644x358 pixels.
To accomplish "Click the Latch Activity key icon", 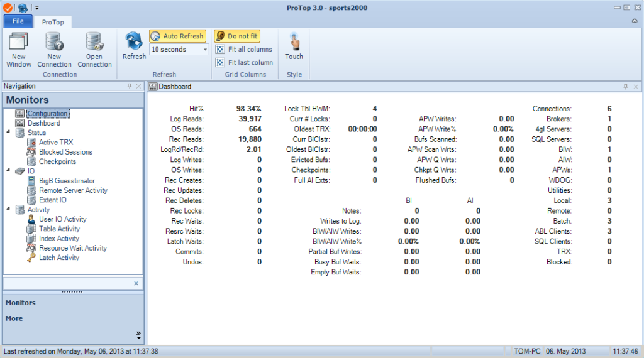I will click(31, 258).
